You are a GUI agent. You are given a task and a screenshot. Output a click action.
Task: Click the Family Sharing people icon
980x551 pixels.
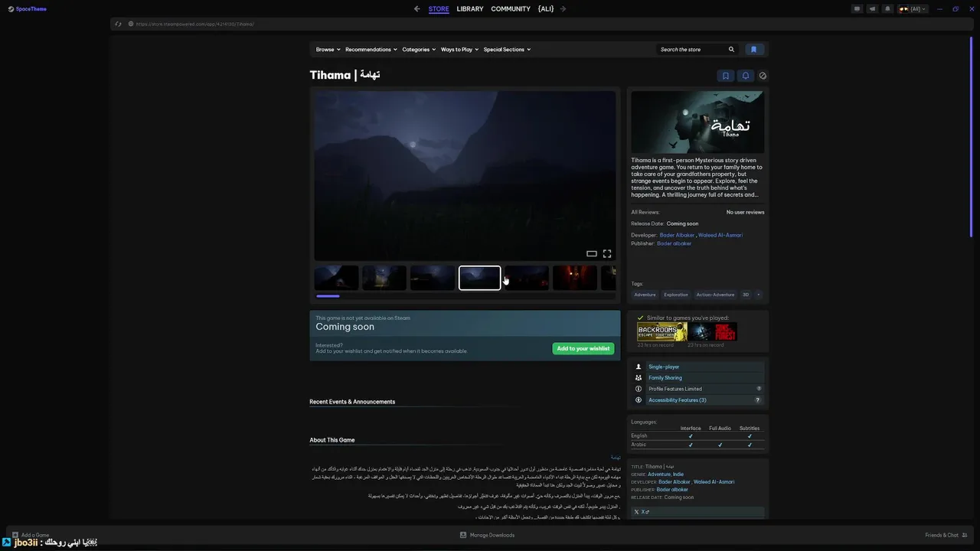(x=639, y=377)
